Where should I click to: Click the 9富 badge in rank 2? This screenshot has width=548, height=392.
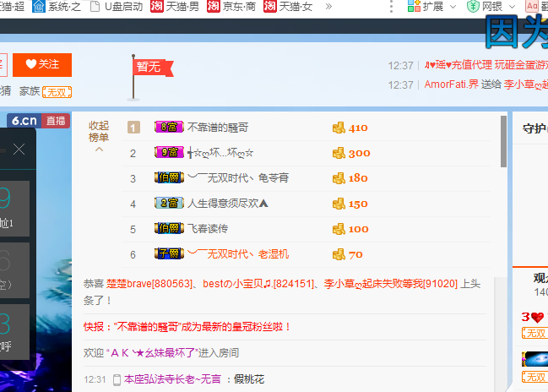point(169,152)
